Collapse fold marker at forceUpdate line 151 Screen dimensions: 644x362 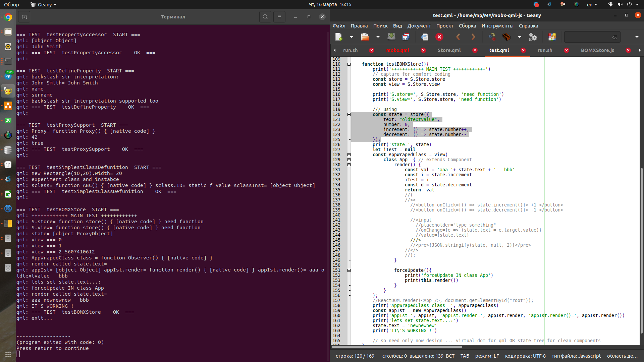coord(349,270)
